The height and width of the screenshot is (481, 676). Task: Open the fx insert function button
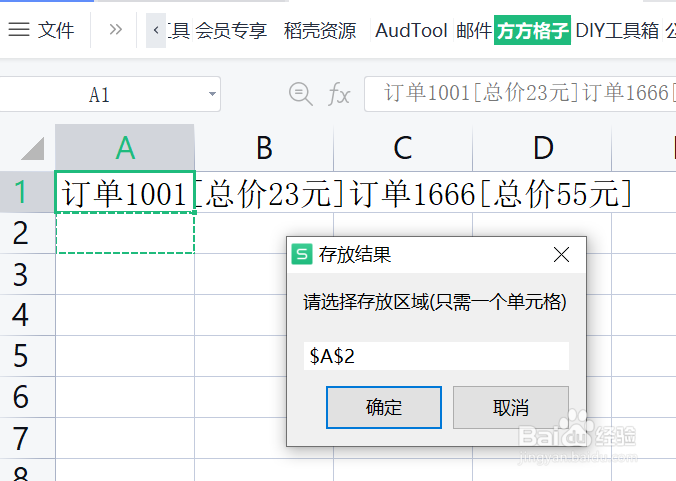pyautogui.click(x=339, y=94)
